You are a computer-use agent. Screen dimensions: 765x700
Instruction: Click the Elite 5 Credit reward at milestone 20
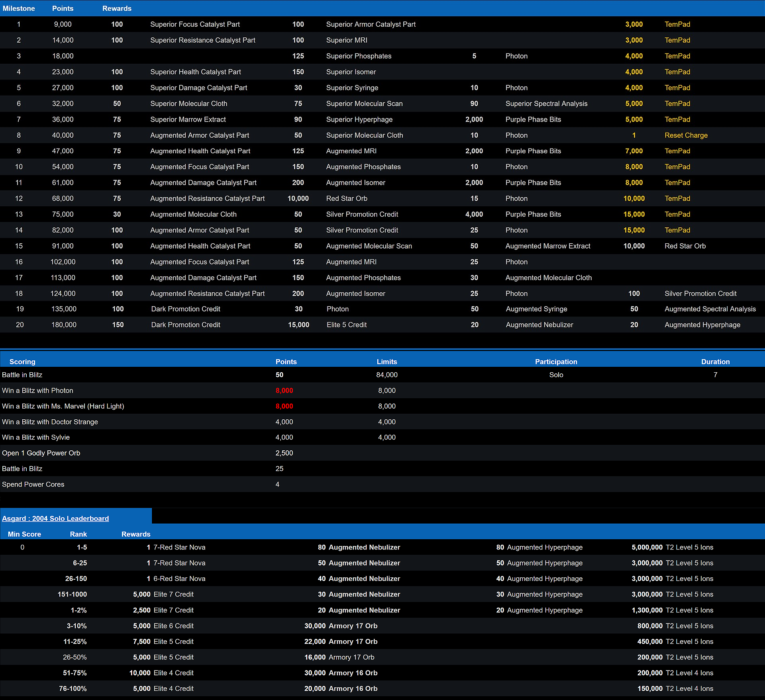346,325
